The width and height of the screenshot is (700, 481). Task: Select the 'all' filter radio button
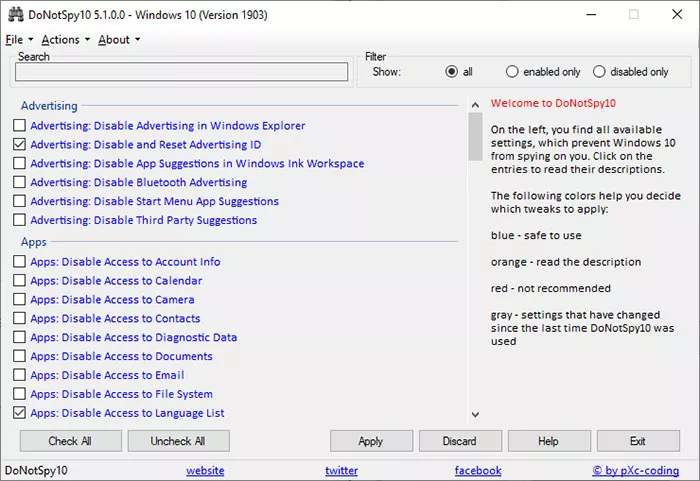pyautogui.click(x=451, y=71)
